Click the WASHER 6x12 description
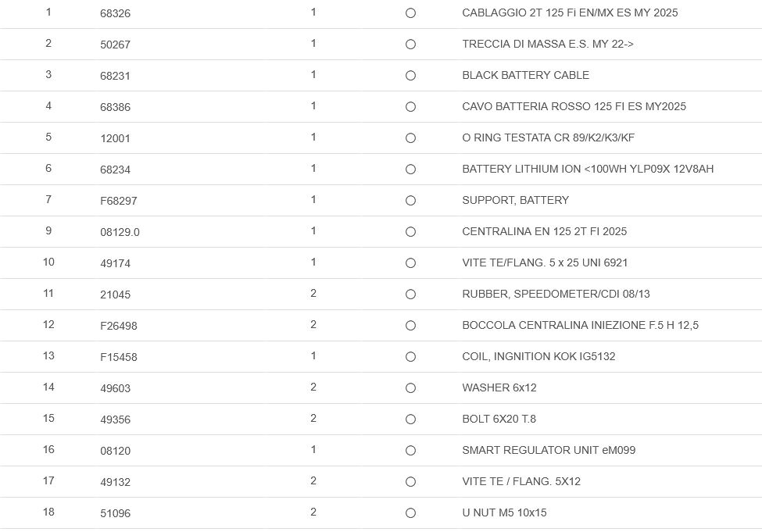The height and width of the screenshot is (532, 762). point(499,387)
